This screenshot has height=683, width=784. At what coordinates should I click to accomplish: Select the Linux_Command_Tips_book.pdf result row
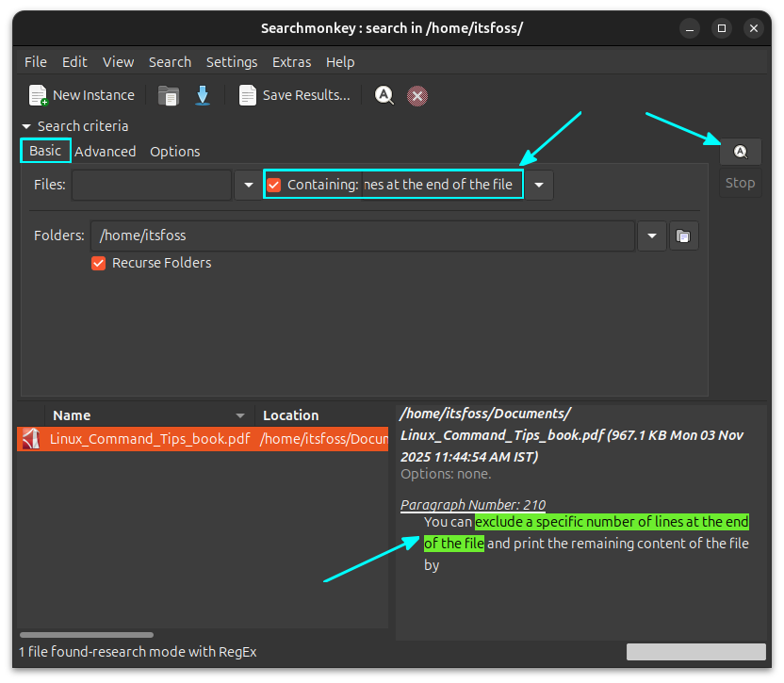point(146,438)
